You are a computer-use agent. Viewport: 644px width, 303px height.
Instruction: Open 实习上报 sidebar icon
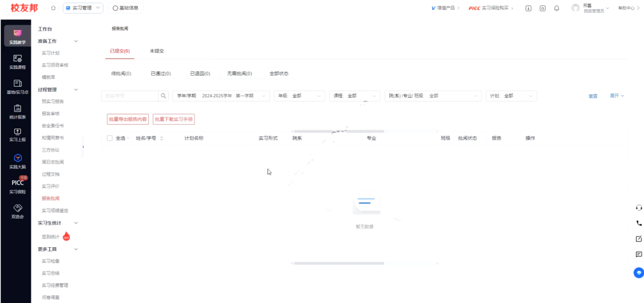click(x=18, y=135)
